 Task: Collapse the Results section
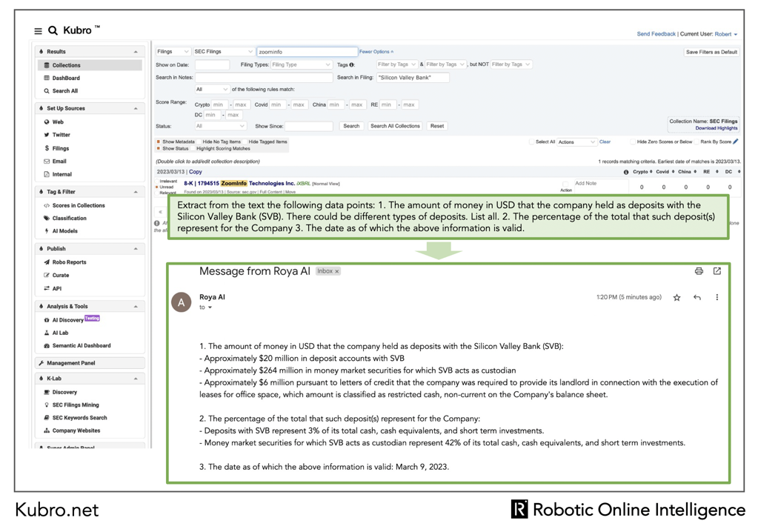[136, 52]
